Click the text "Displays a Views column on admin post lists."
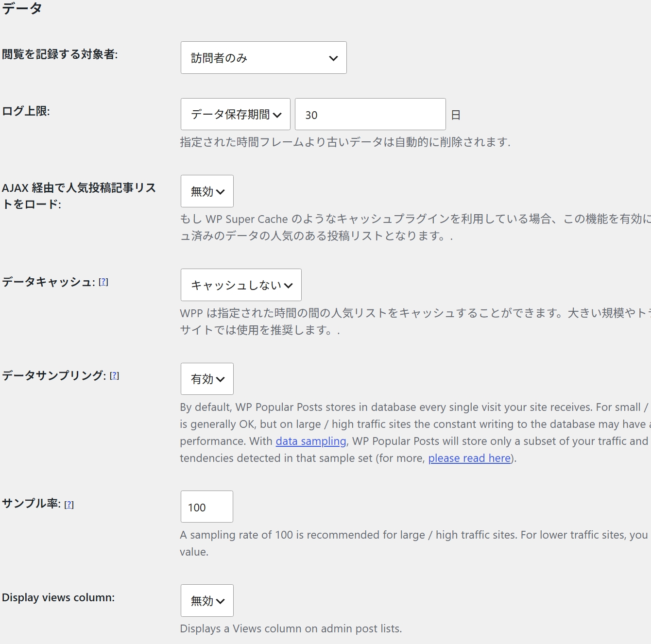Image resolution: width=651 pixels, height=644 pixels. [291, 628]
